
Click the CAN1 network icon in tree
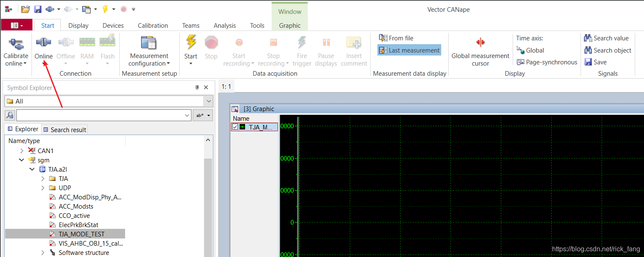(32, 151)
